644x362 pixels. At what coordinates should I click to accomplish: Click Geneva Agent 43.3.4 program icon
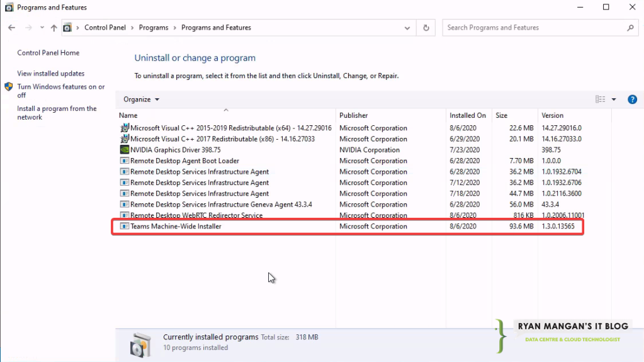click(125, 204)
